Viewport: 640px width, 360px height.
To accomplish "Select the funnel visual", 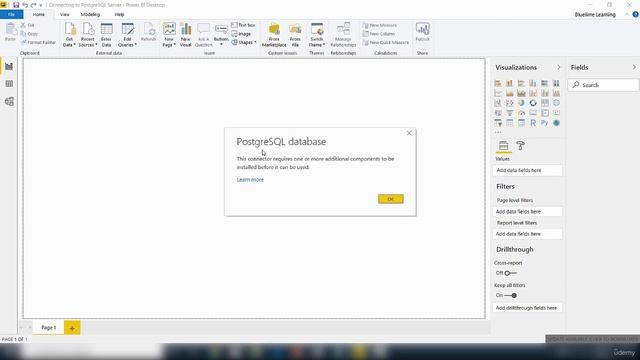I will point(509,113).
